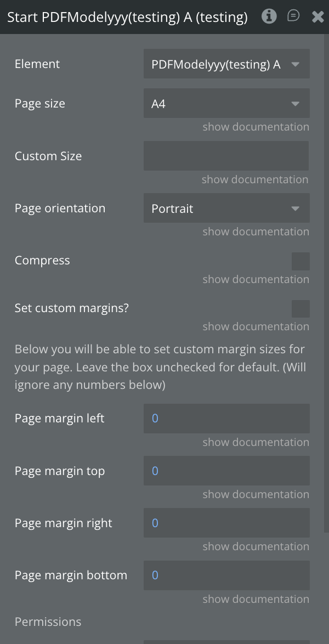Select the Page margin right field
The height and width of the screenshot is (644, 329).
coord(226,523)
